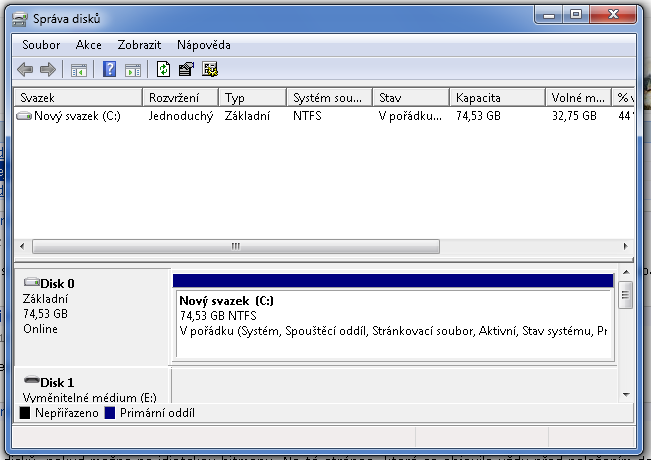Click the V pořádku... status cell
651x460 pixels.
point(410,116)
